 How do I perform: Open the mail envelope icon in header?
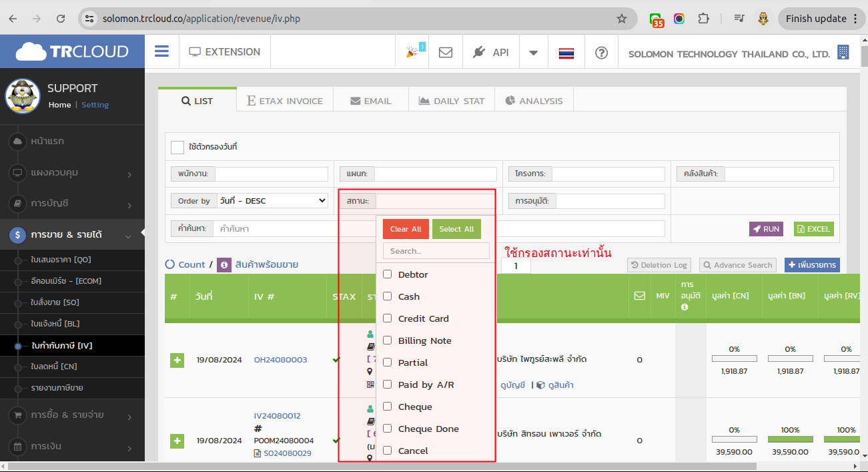tap(446, 52)
